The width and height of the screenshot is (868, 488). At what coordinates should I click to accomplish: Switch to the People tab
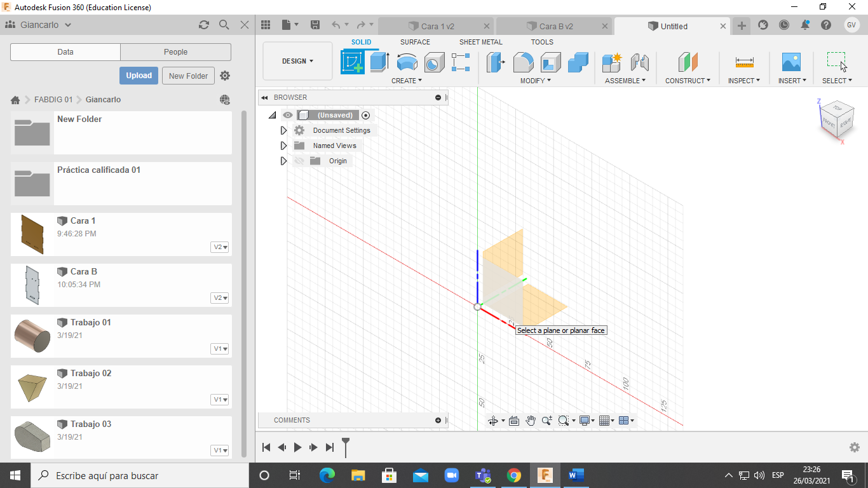[175, 52]
